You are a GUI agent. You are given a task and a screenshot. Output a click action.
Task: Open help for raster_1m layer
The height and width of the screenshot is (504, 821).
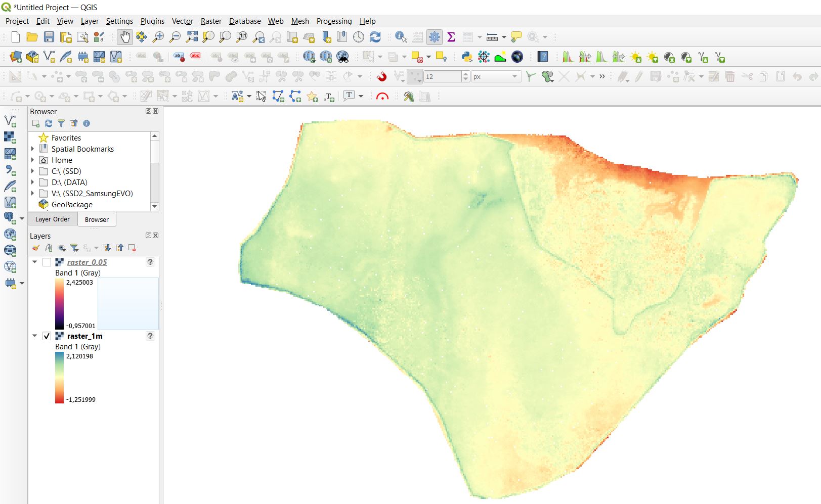click(150, 336)
